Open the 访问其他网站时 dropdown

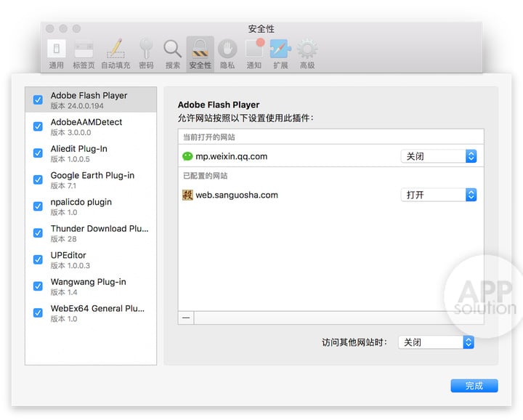pyautogui.click(x=436, y=342)
